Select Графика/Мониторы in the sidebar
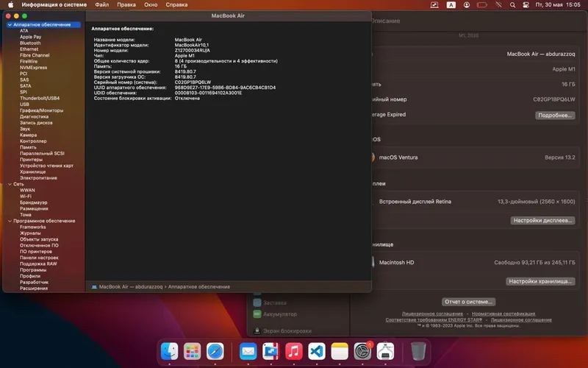 pos(42,111)
